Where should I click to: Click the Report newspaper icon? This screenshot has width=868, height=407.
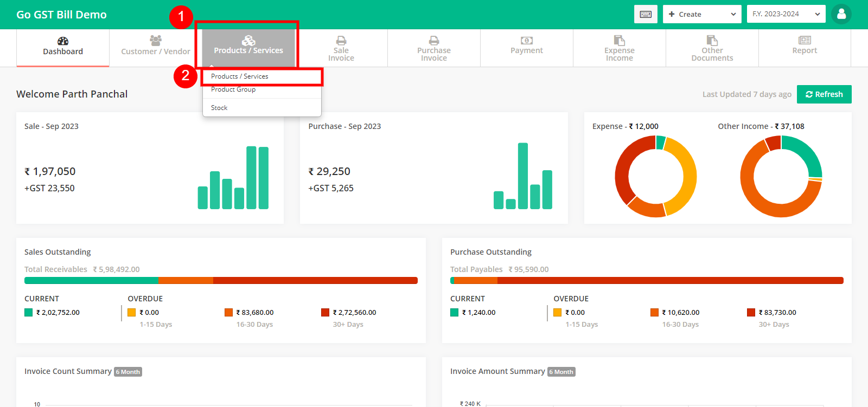click(805, 40)
